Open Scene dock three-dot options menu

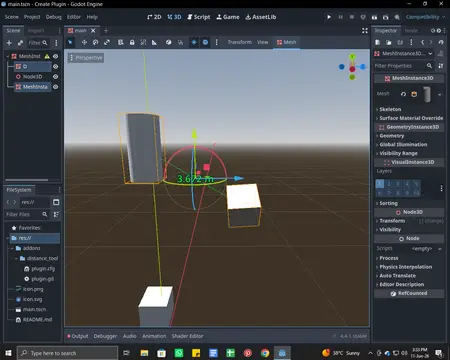[56, 43]
